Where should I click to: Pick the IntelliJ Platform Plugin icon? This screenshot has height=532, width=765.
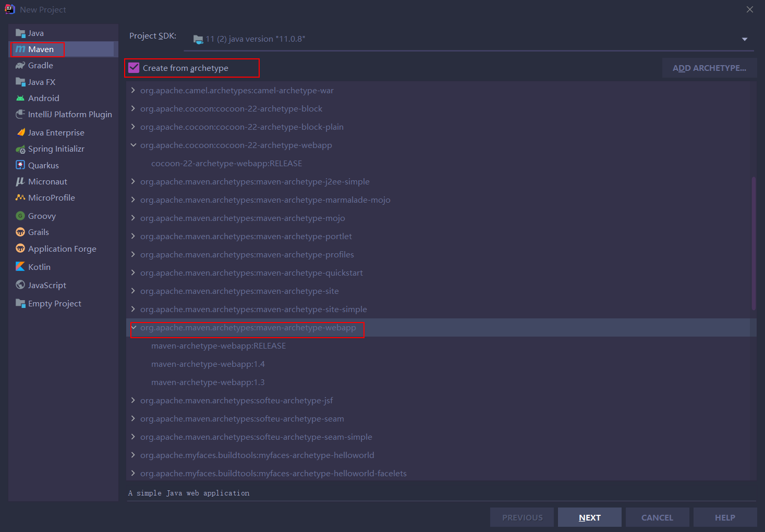pyautogui.click(x=20, y=114)
